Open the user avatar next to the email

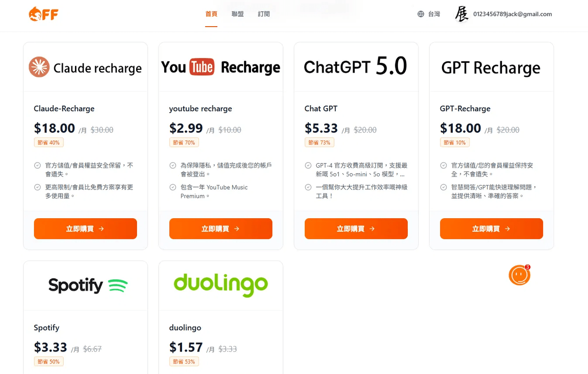click(461, 14)
